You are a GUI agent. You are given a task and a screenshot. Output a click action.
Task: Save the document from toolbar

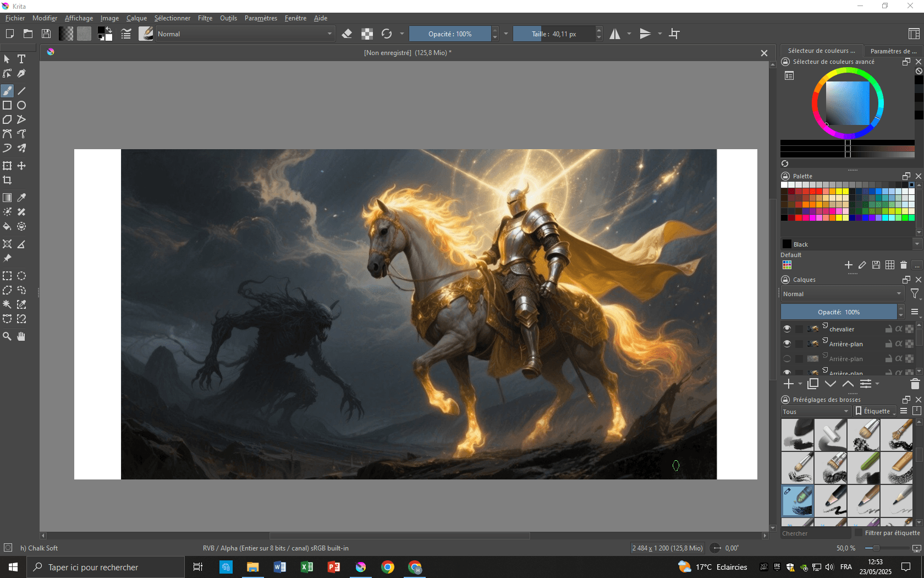point(46,34)
